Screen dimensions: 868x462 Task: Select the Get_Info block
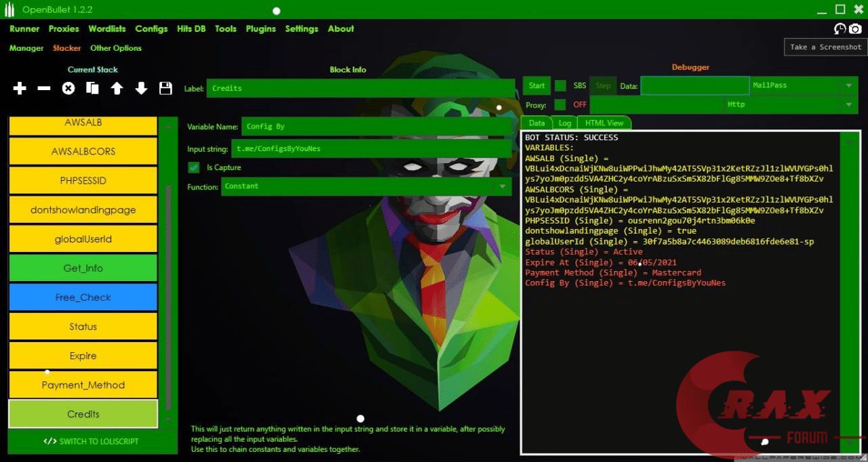click(83, 268)
